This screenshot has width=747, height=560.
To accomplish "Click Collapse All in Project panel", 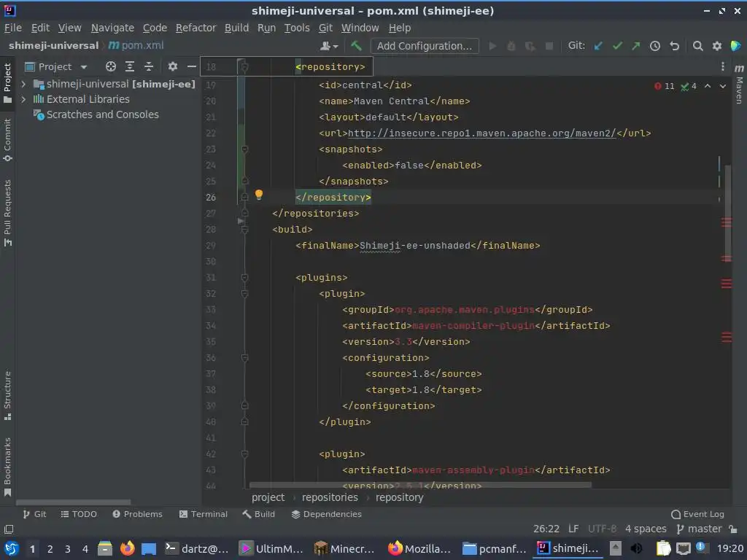I will tap(149, 66).
